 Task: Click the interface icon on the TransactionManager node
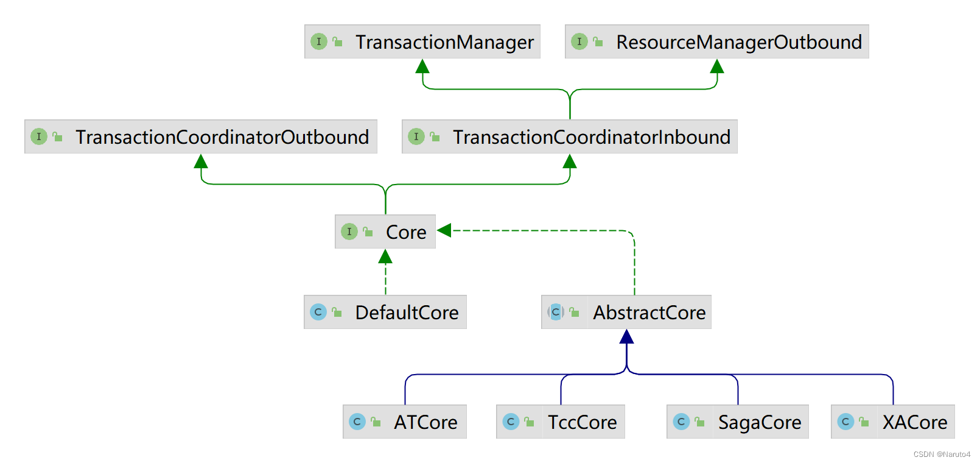[319, 41]
